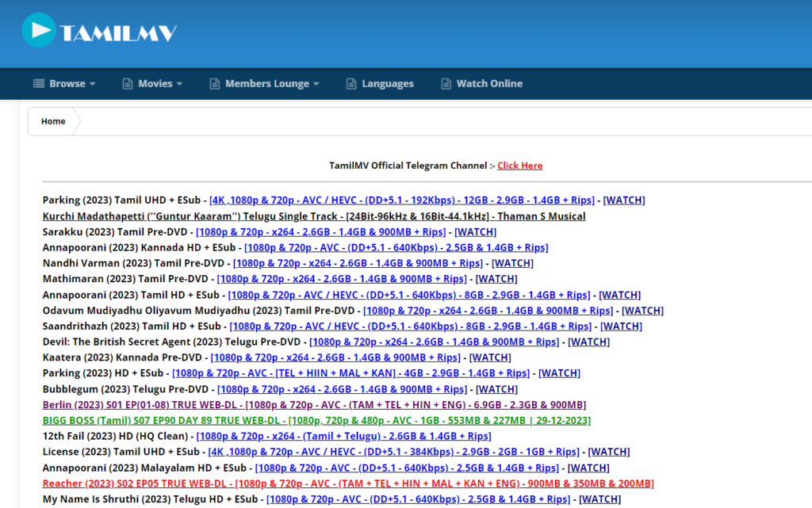Open Annapoorani Tamil HD download link
This screenshot has height=508, width=812.
click(409, 295)
